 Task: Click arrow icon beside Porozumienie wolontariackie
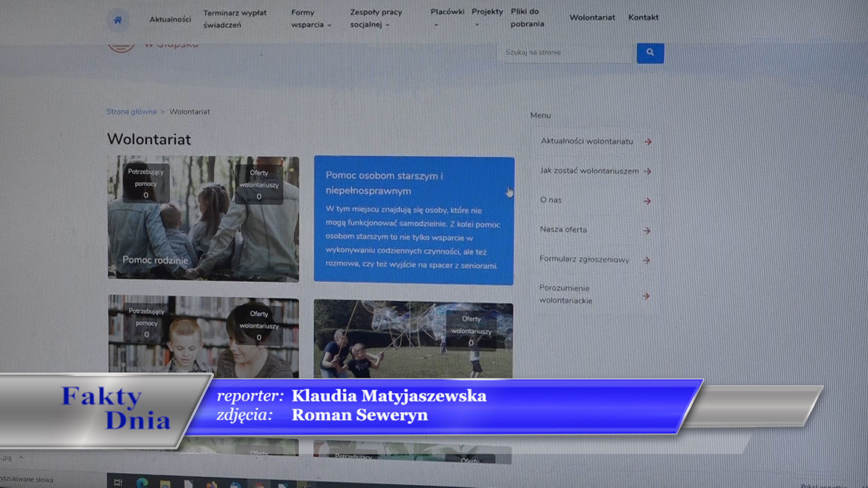point(646,296)
